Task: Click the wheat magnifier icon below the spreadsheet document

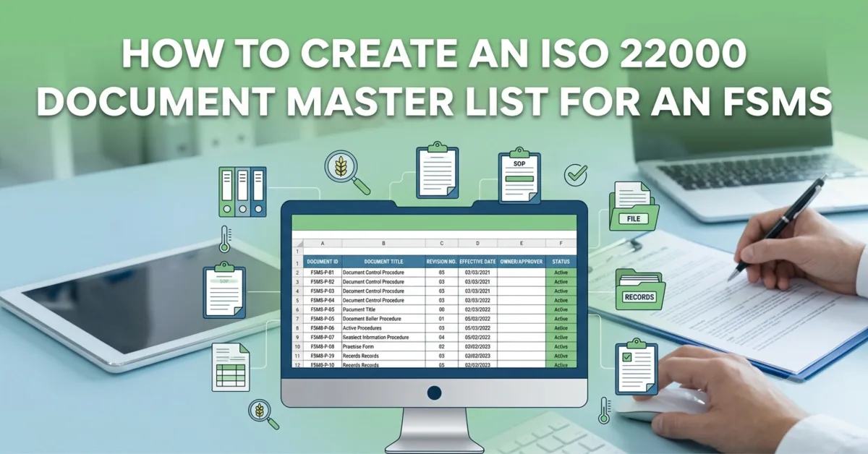Action: (x=263, y=416)
